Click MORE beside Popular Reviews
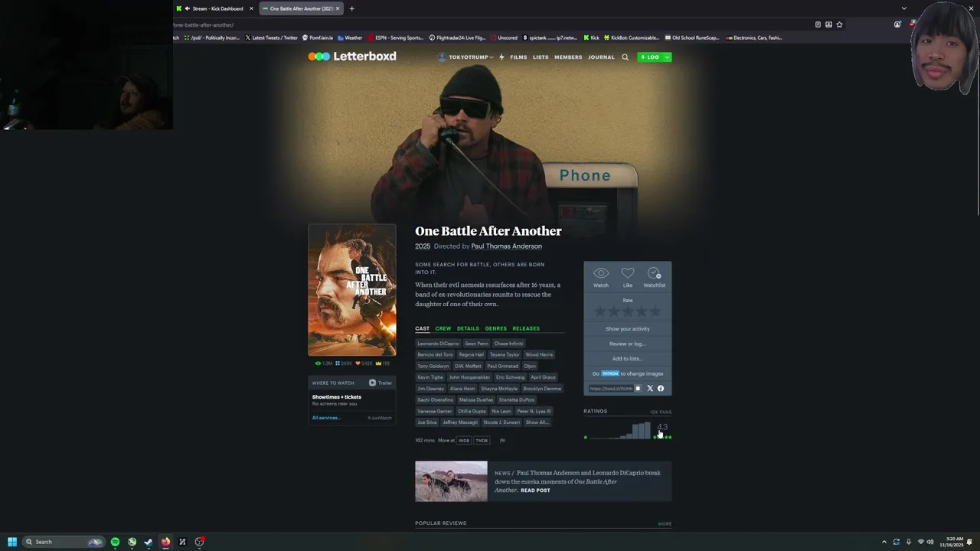This screenshot has width=980, height=551. pyautogui.click(x=665, y=524)
